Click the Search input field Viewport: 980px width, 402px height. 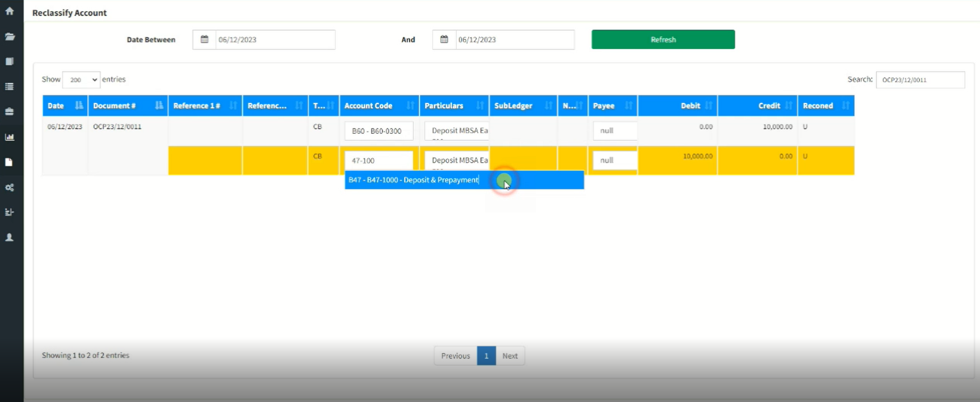pyautogui.click(x=920, y=80)
